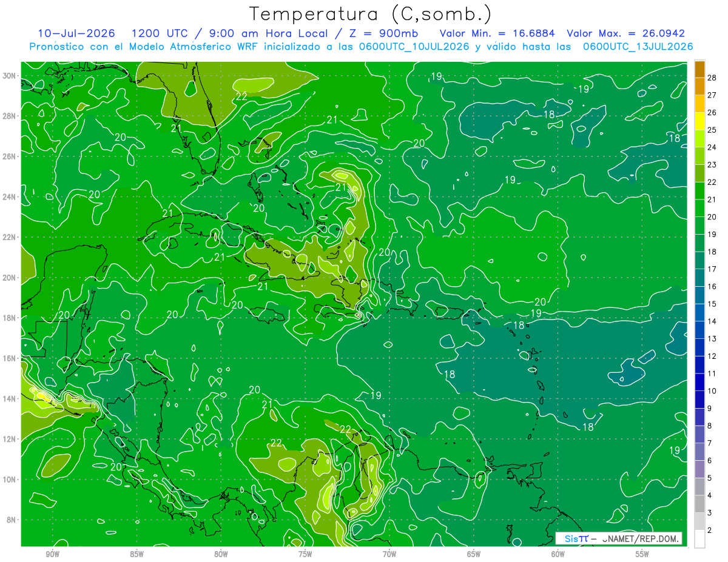Select the "28N" latitude axis label
This screenshot has height=562, width=728.
coord(10,116)
